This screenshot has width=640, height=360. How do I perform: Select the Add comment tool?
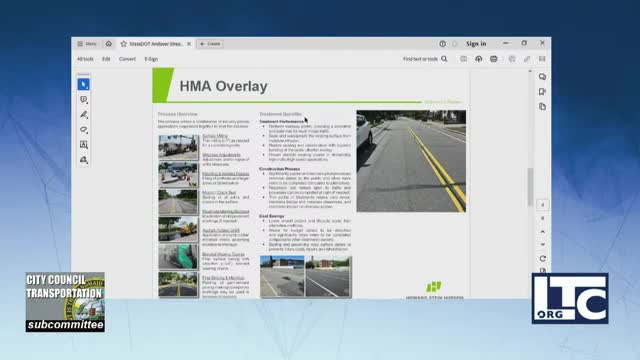[84, 100]
